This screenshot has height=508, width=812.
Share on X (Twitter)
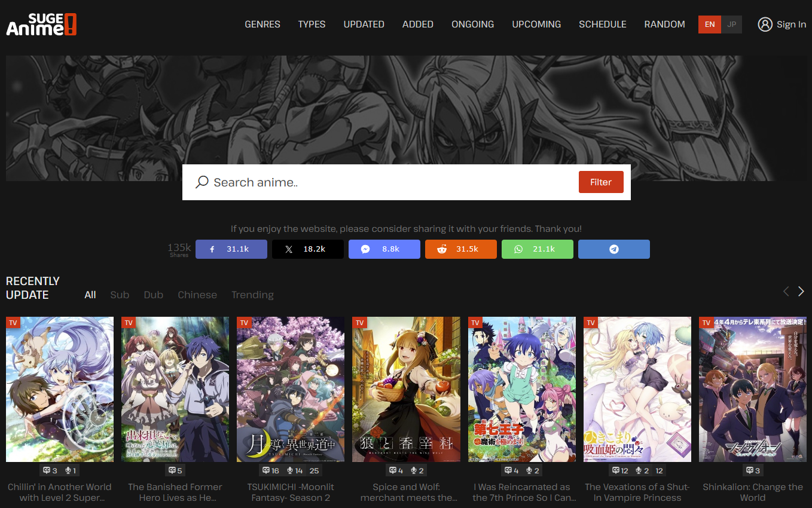[x=307, y=249]
